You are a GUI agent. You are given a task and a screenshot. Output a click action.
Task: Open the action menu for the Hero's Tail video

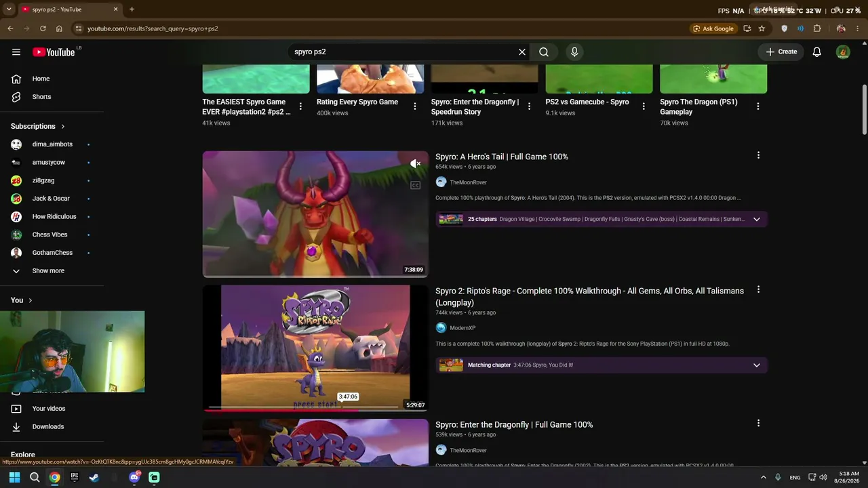tap(758, 155)
